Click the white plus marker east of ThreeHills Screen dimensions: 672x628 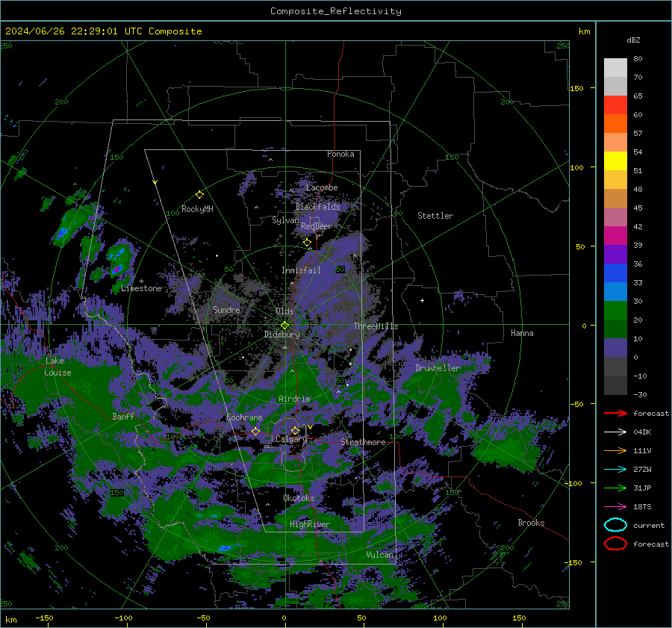[x=422, y=300]
